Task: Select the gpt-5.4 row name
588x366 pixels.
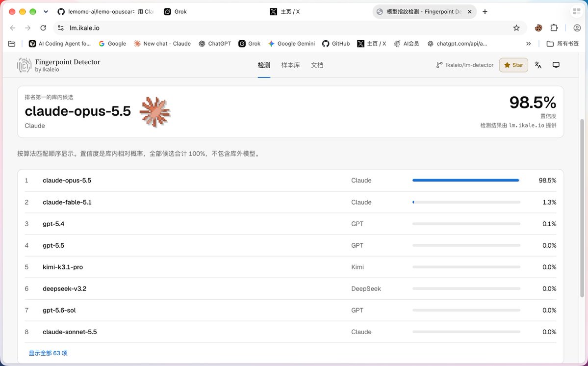Action: pos(53,224)
